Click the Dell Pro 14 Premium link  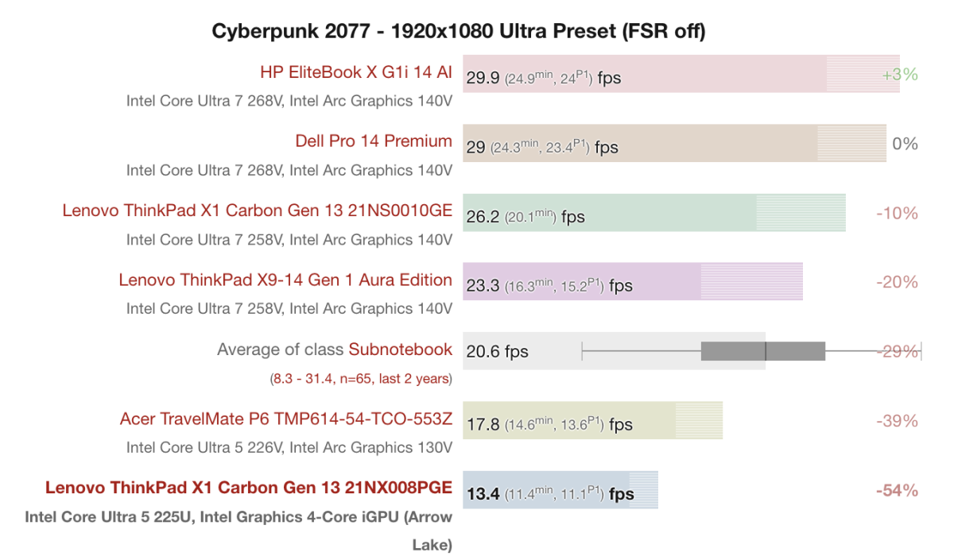(374, 141)
